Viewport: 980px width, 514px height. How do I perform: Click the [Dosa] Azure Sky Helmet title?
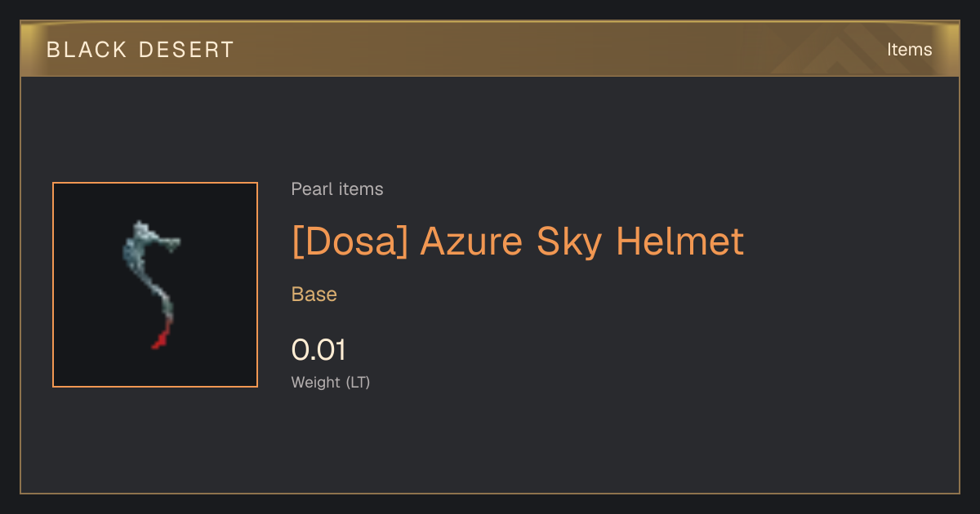pos(518,241)
